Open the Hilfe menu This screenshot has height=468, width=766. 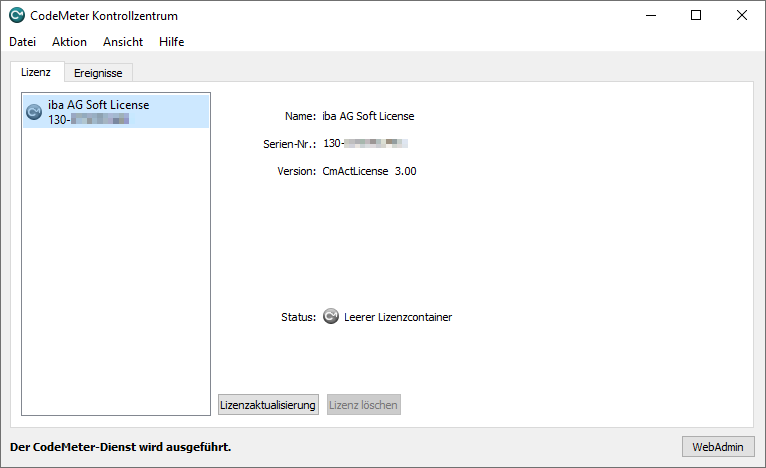point(171,42)
